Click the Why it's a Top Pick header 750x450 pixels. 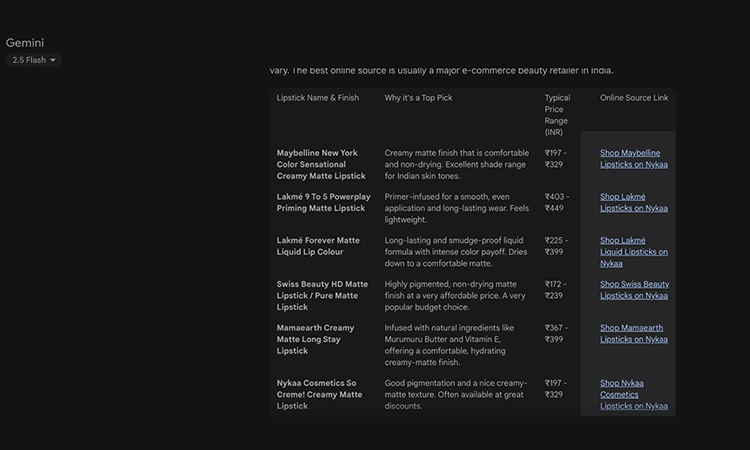[x=425, y=98]
